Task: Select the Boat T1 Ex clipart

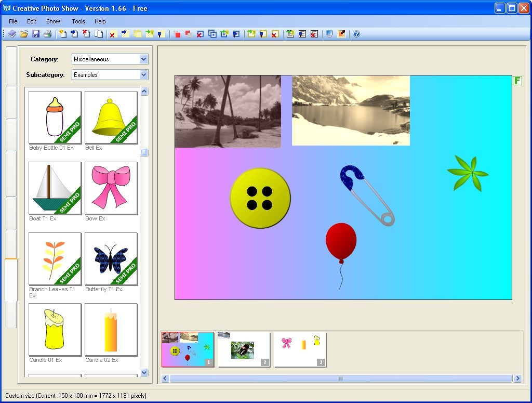Action: [55, 188]
